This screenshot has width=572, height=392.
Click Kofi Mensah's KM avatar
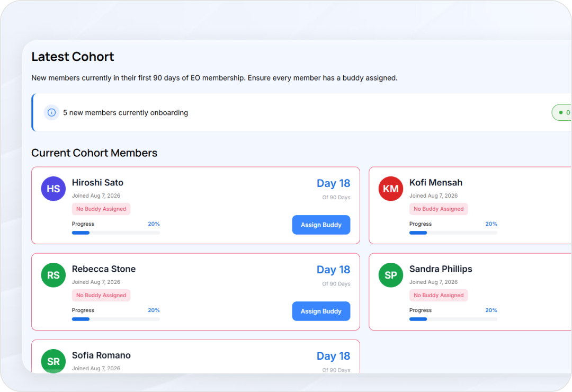(391, 189)
